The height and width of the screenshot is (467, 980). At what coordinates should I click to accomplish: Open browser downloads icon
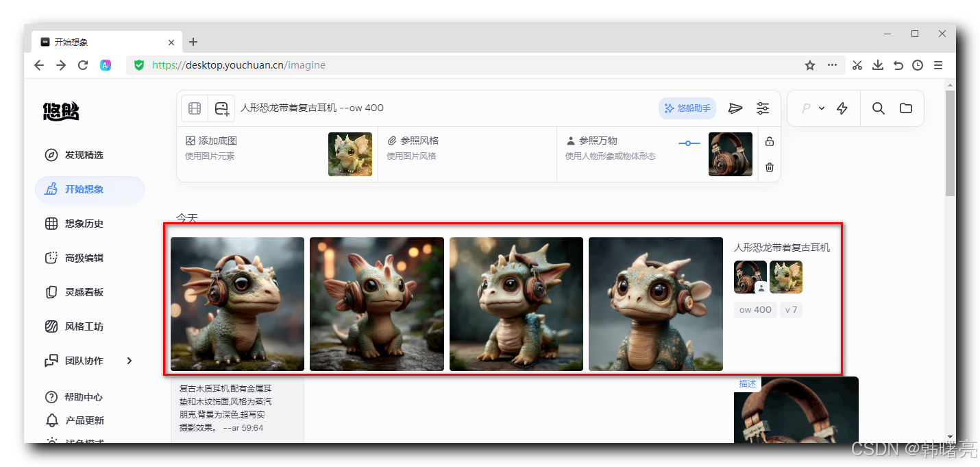[878, 65]
